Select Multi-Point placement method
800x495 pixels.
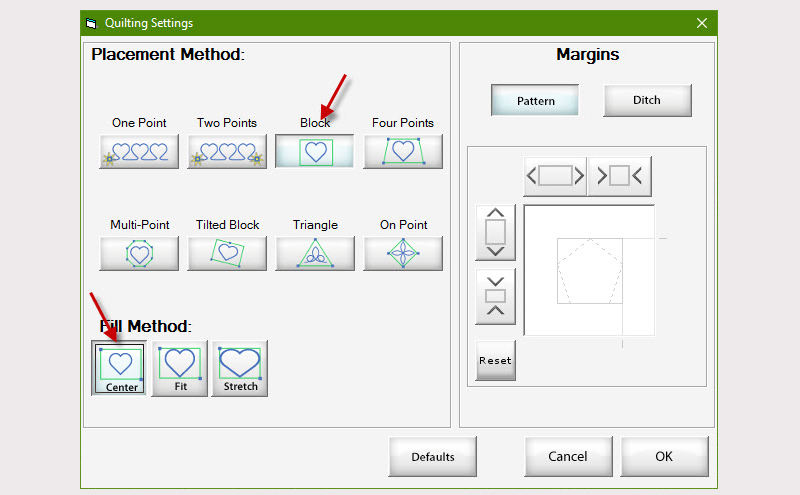pyautogui.click(x=139, y=253)
